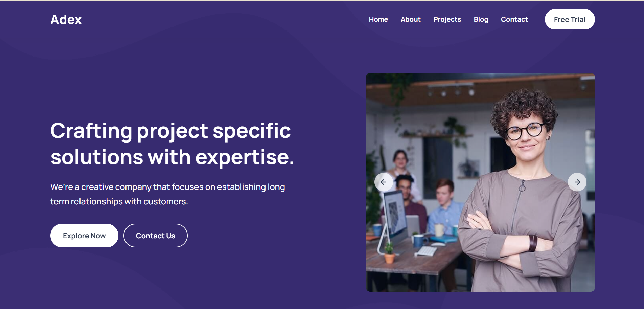Click the Adex logo
Screen dimensions: 644x309
(66, 20)
